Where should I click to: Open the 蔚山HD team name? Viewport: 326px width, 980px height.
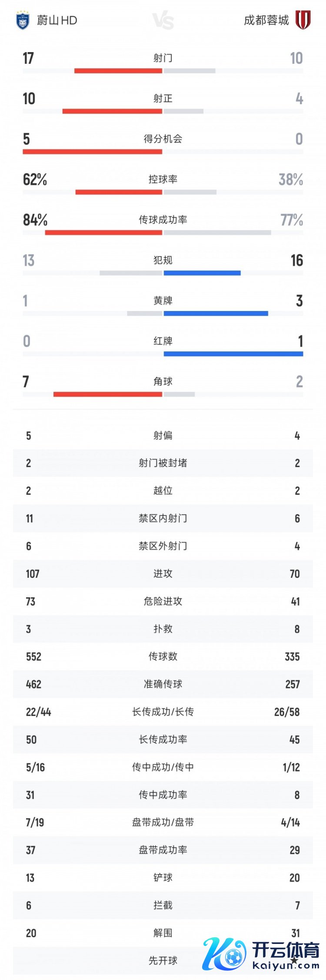tap(57, 20)
